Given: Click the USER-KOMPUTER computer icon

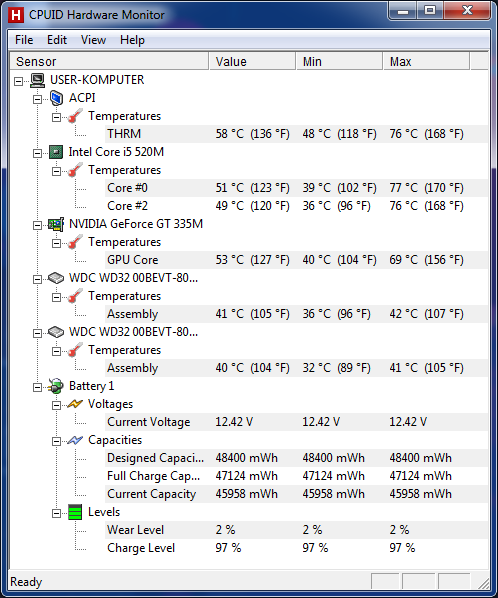Looking at the screenshot, I should [37, 80].
